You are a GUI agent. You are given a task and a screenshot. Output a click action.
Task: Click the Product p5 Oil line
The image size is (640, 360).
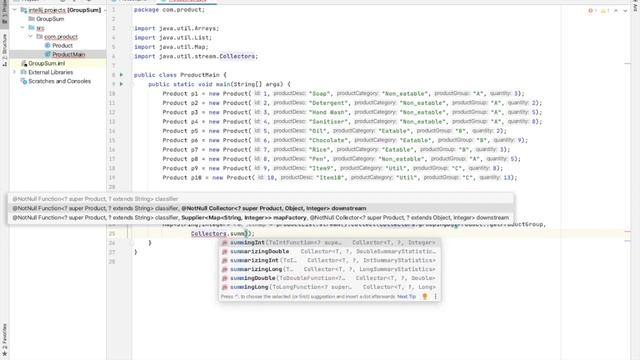click(x=334, y=131)
